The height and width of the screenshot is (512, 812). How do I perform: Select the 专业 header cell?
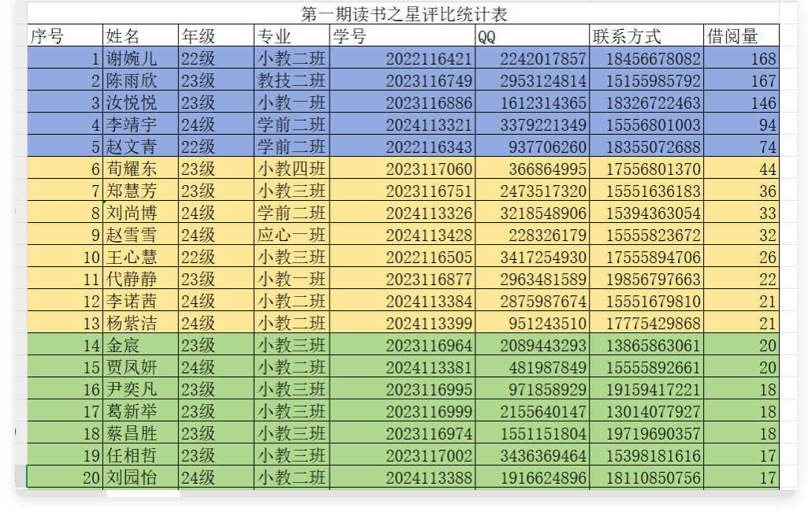pyautogui.click(x=292, y=36)
